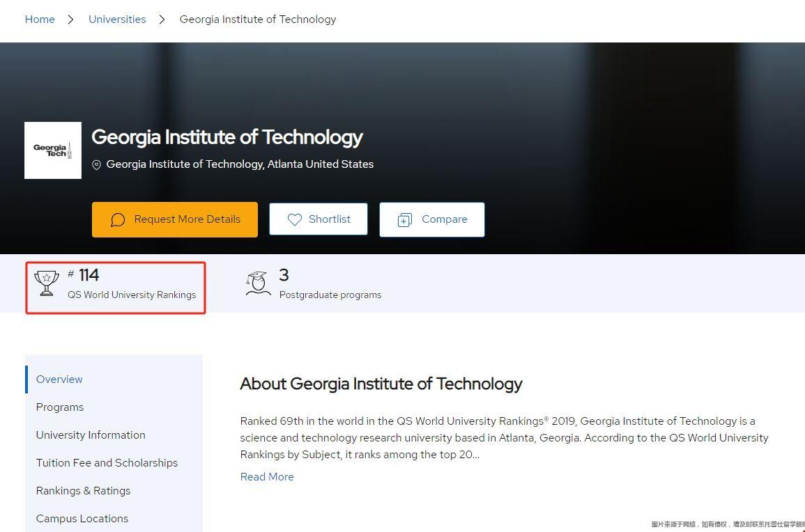Click the Georgia Institute of Technology page title

pos(227,137)
